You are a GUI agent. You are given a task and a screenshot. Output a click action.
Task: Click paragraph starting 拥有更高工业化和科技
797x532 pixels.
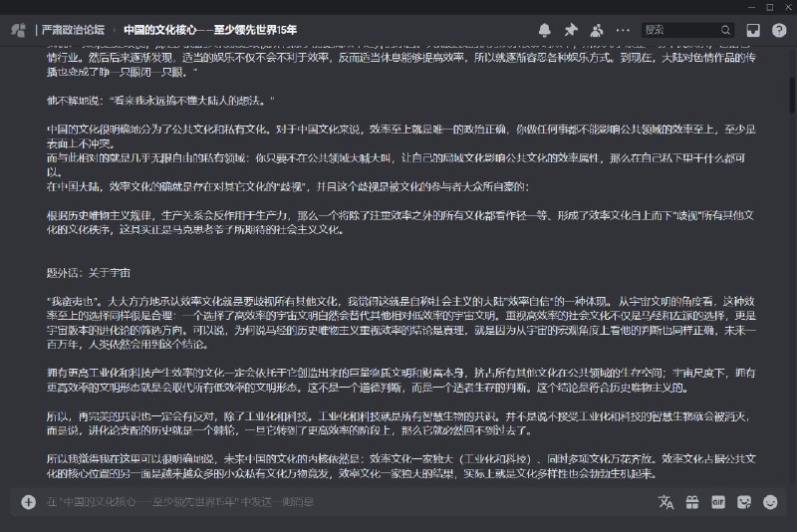400,381
